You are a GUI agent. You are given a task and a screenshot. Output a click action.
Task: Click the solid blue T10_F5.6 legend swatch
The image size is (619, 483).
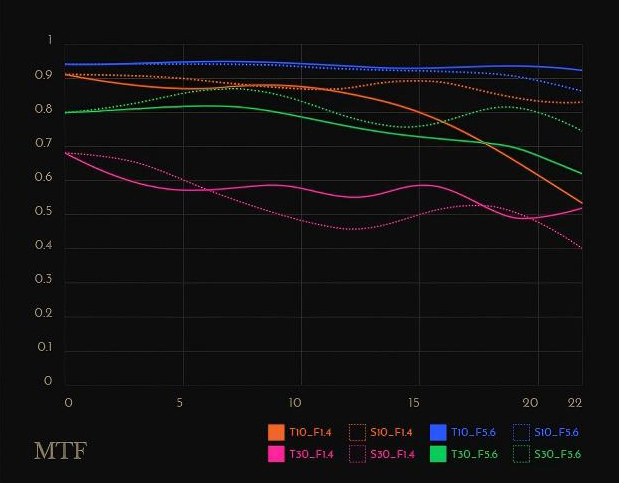click(438, 432)
